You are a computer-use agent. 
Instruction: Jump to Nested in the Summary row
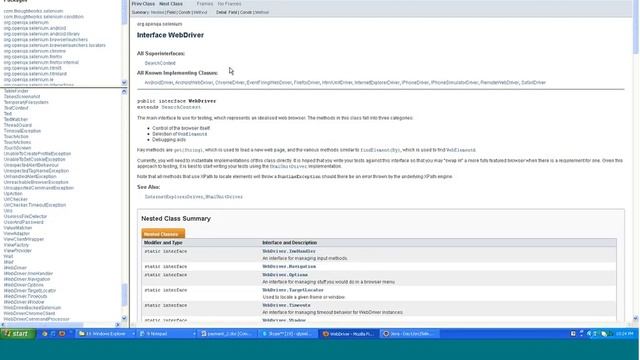(x=157, y=12)
